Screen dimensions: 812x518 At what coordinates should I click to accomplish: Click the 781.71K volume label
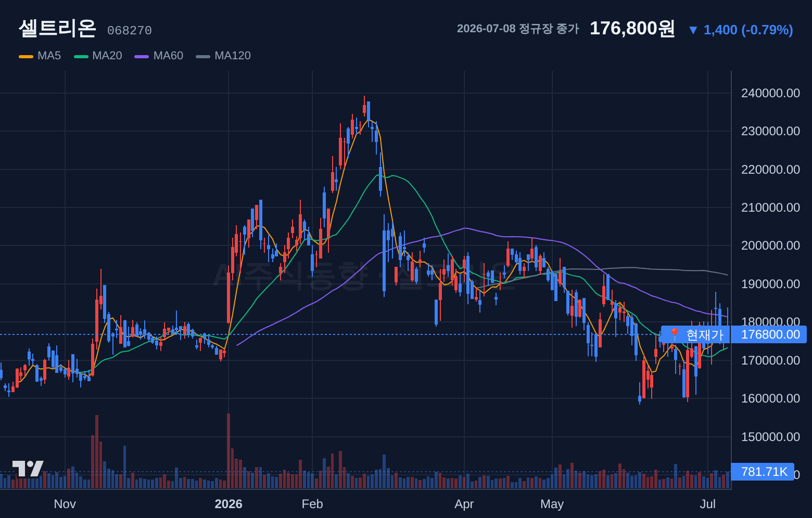pos(763,472)
